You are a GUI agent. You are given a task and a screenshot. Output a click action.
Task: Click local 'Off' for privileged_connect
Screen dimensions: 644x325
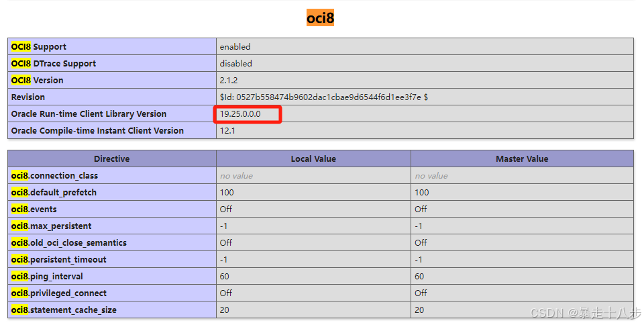coord(226,293)
